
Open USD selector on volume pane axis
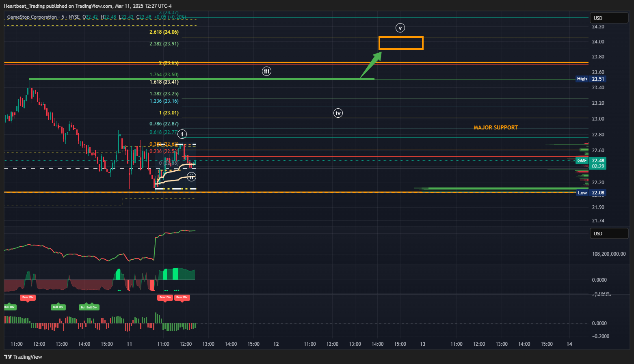click(x=609, y=233)
